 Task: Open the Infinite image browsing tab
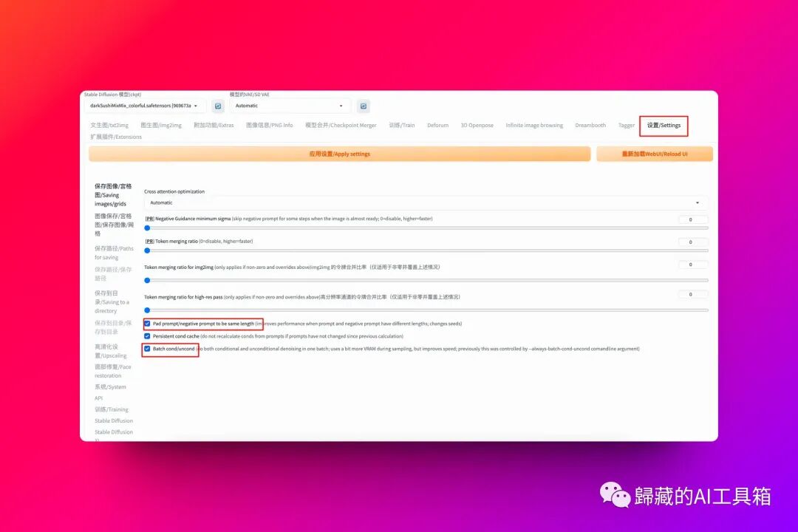534,125
